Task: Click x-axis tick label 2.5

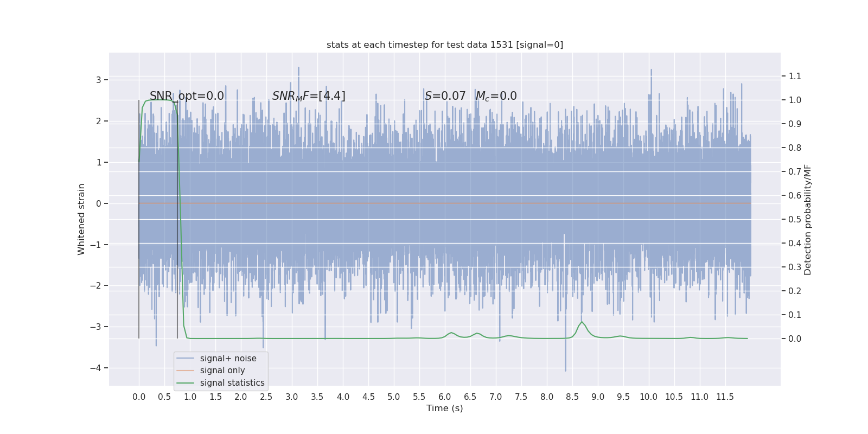Action: (266, 397)
